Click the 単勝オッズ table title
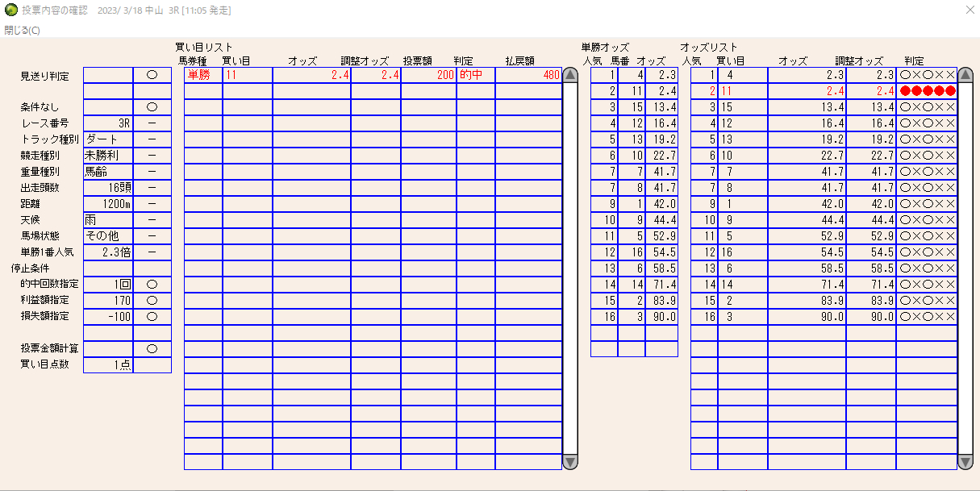 pyautogui.click(x=605, y=48)
